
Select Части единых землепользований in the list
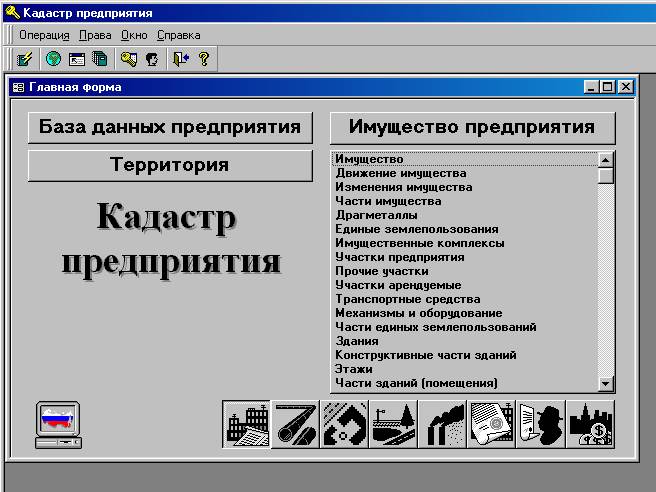tap(465, 327)
